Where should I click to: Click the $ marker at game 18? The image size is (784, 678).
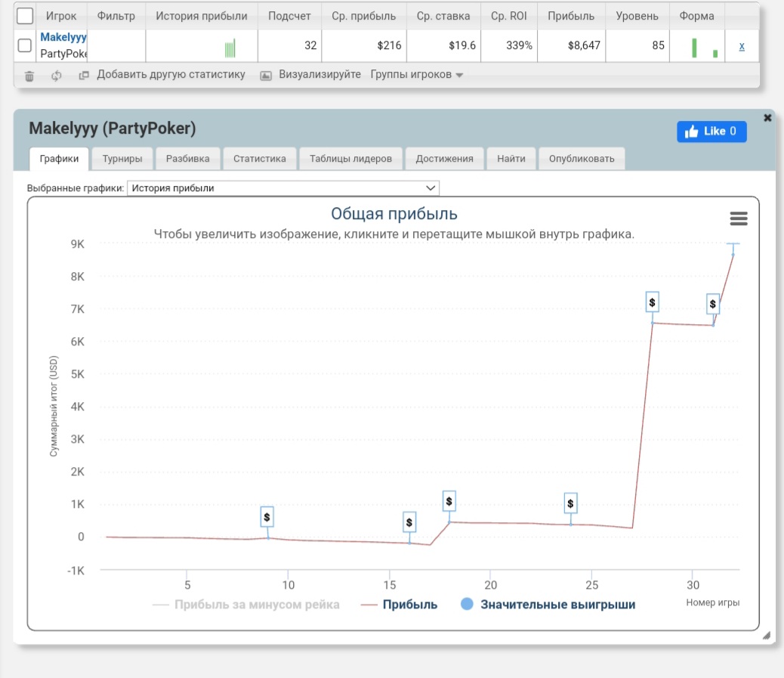(x=449, y=501)
